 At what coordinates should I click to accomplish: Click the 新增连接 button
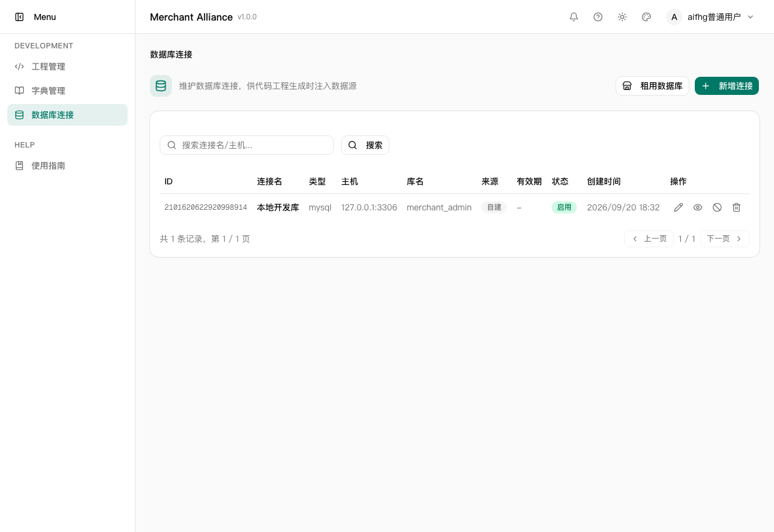coord(727,86)
